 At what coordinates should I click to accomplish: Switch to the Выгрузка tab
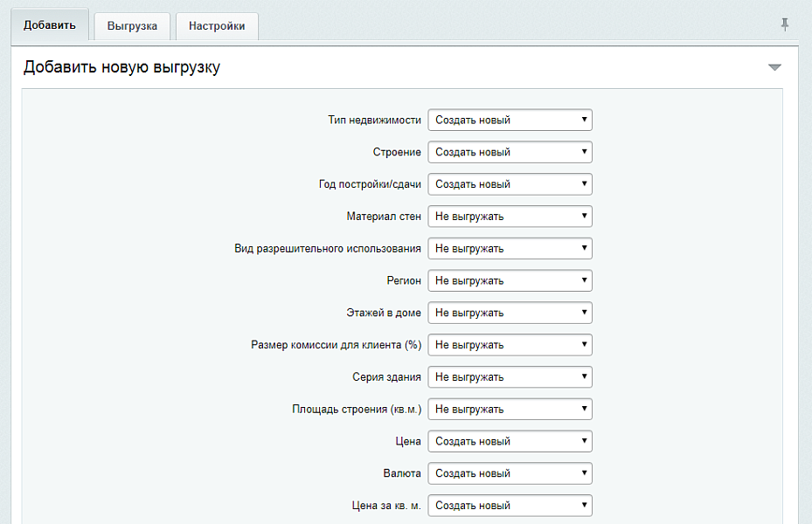click(132, 26)
